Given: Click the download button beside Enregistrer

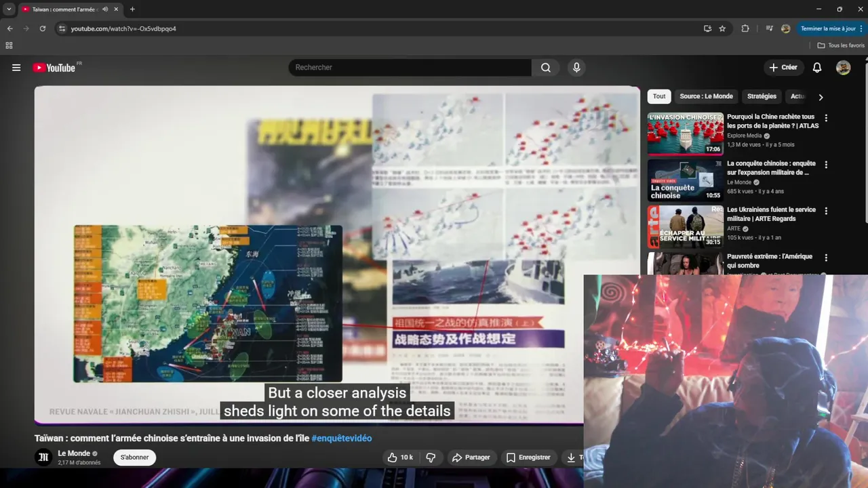Looking at the screenshot, I should click(x=572, y=457).
